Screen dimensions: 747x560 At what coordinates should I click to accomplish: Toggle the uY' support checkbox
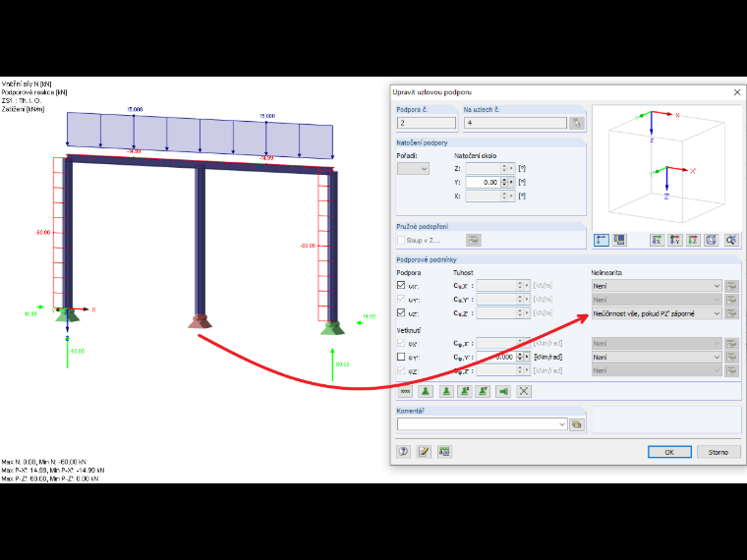401,299
